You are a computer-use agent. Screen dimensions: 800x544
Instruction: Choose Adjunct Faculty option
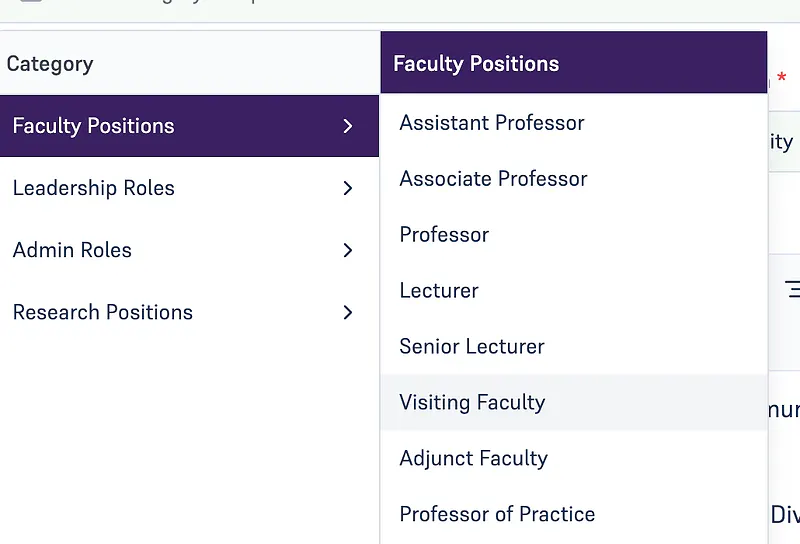[574, 458]
